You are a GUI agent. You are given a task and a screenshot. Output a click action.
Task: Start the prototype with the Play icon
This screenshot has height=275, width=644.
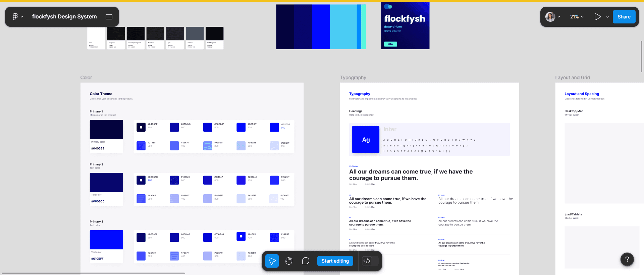pos(597,17)
